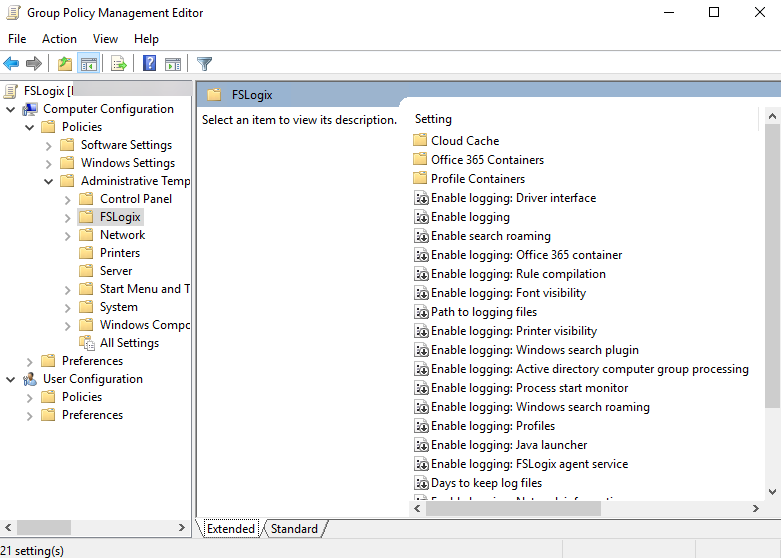Click settings list scroll down arrow
781x558 pixels.
click(x=773, y=492)
